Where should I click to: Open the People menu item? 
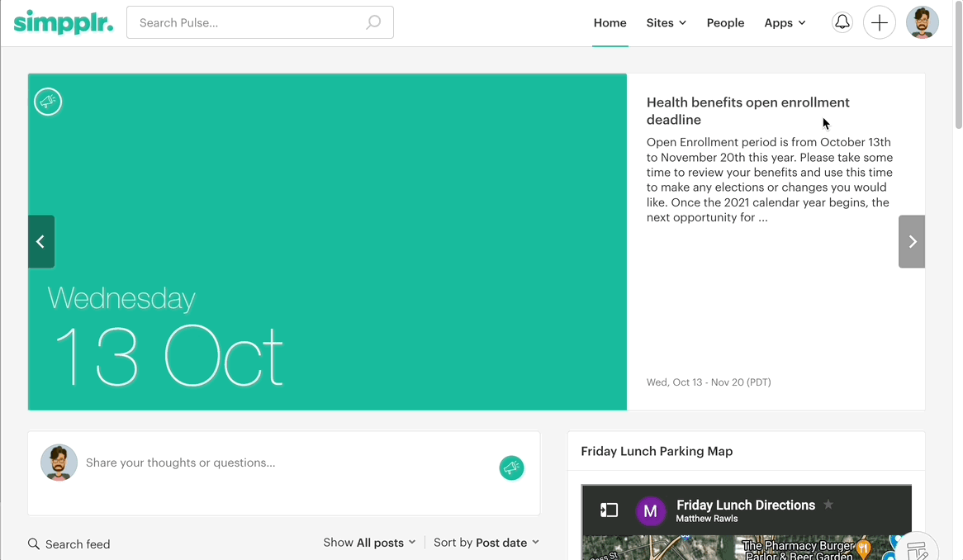[725, 23]
